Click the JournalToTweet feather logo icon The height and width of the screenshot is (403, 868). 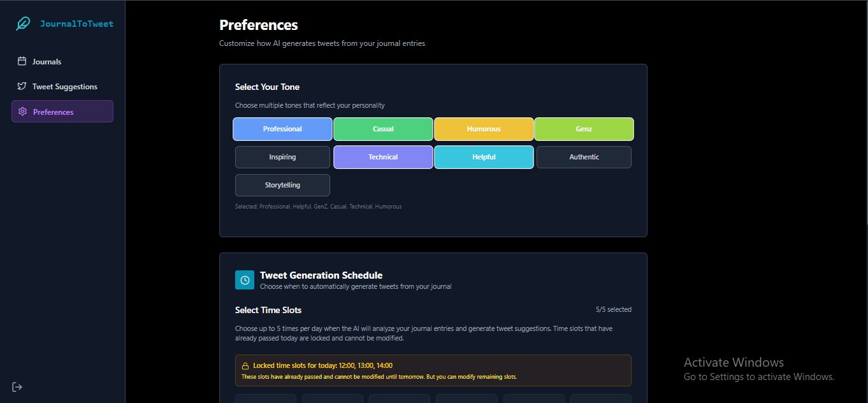tap(23, 24)
